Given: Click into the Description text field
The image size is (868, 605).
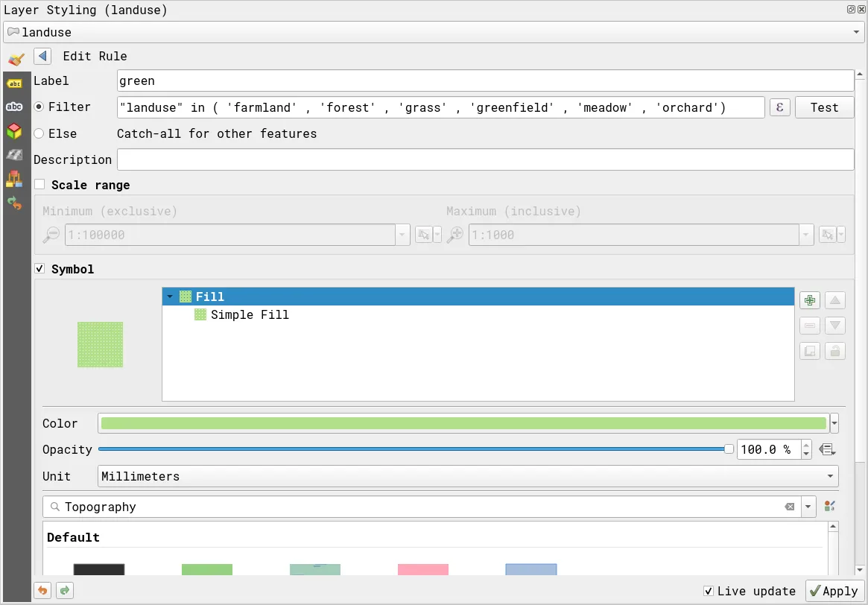Looking at the screenshot, I should coord(485,159).
